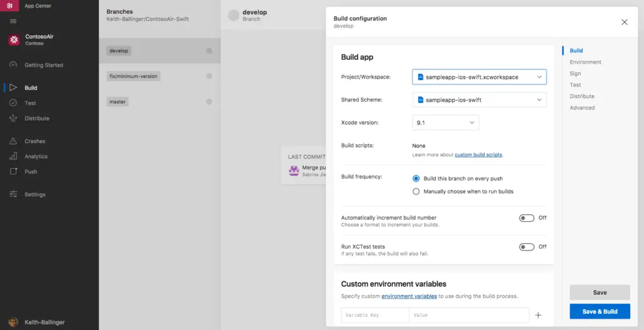Select Manually choose when to run builds
This screenshot has height=330, width=644.
click(x=416, y=191)
